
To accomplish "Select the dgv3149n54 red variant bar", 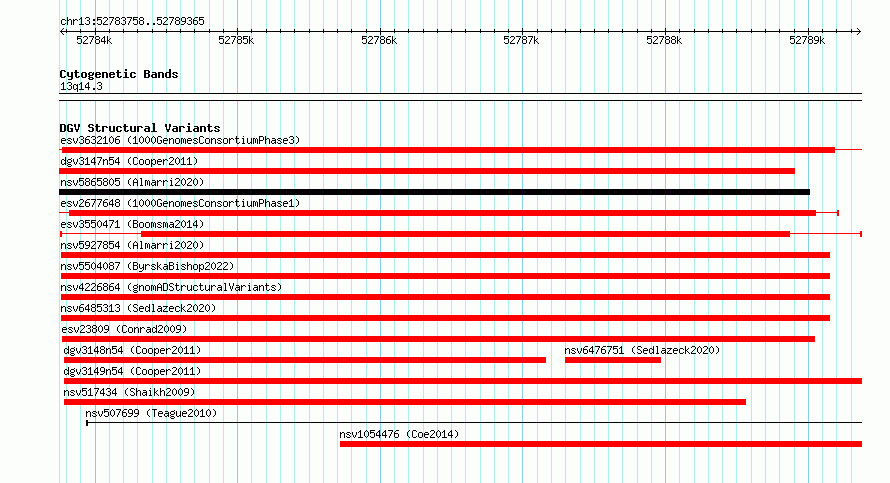I will click(x=463, y=381).
